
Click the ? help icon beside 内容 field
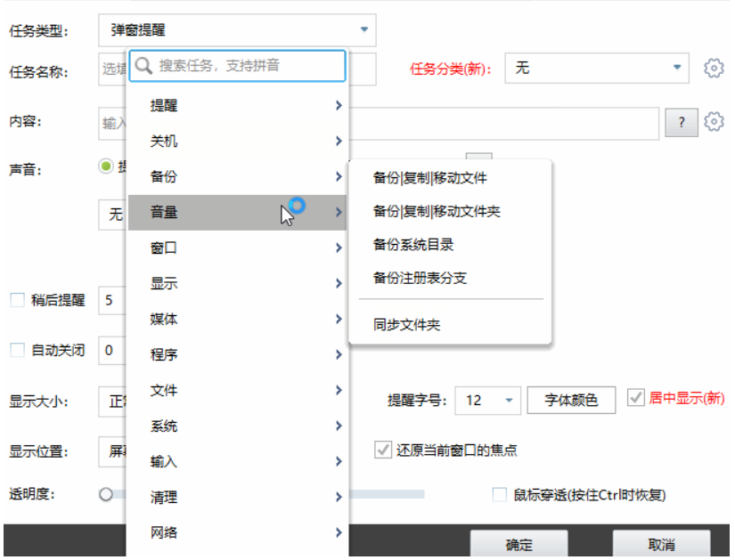682,122
